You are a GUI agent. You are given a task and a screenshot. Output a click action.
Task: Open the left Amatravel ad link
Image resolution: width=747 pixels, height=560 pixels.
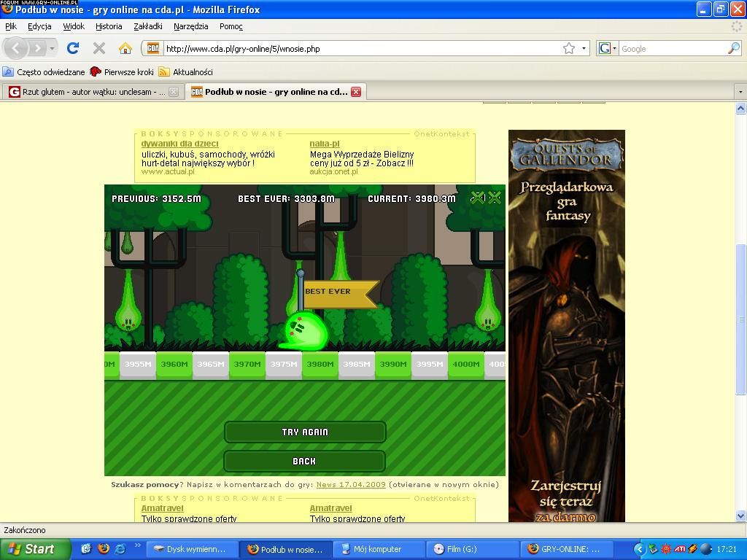163,508
